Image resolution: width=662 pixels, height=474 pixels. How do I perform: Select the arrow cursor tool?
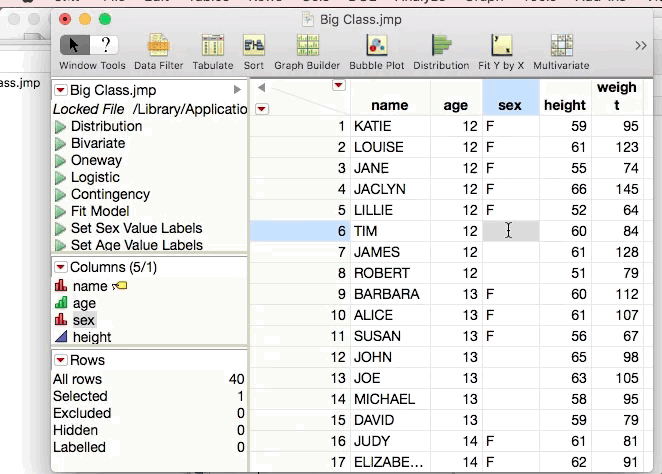(74, 45)
